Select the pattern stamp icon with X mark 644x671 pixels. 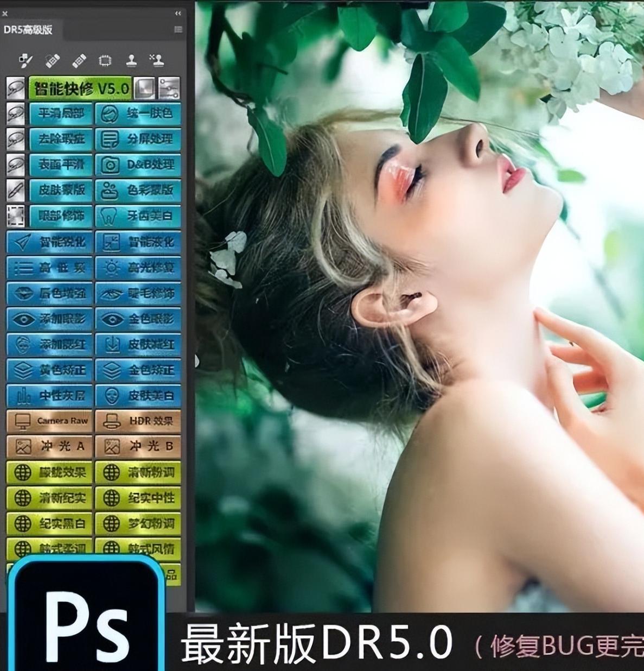pyautogui.click(x=158, y=61)
